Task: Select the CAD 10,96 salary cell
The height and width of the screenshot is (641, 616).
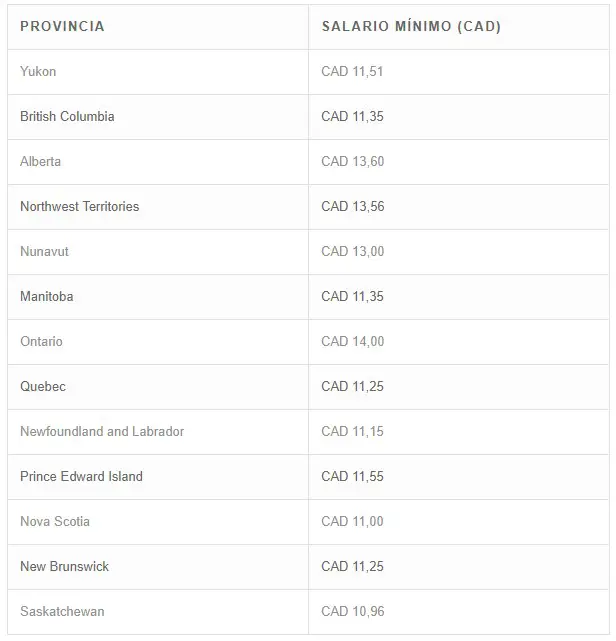Action: pyautogui.click(x=353, y=611)
